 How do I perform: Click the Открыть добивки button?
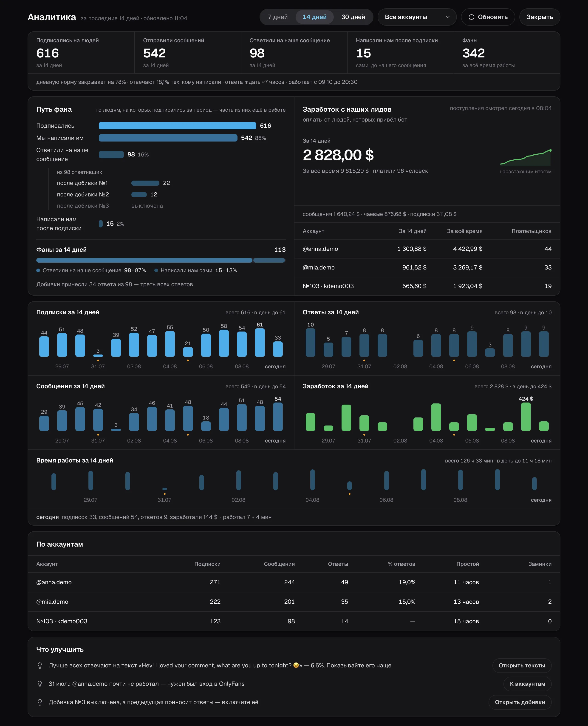520,702
